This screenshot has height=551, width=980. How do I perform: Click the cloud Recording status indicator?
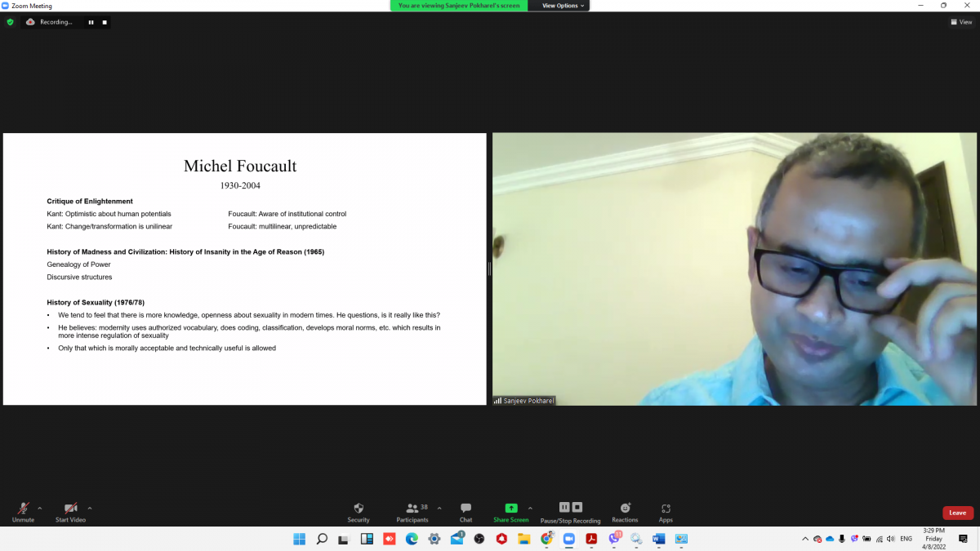click(x=50, y=22)
